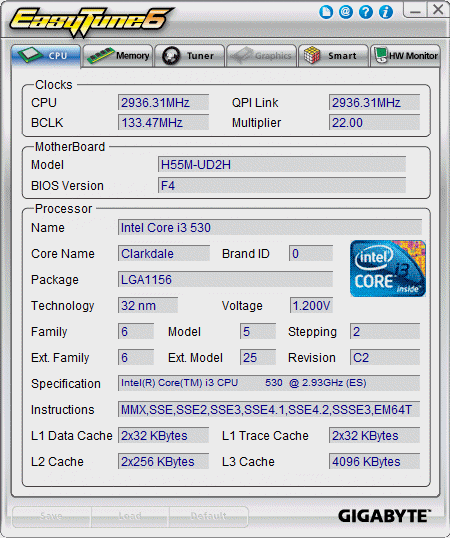Open the Smart tab
This screenshot has width=450, height=538.
tap(333, 56)
